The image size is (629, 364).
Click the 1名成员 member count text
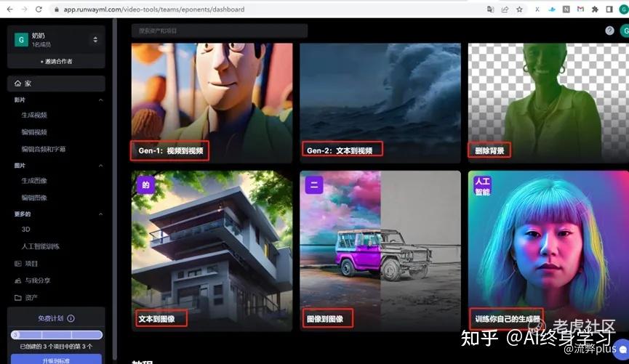[41, 44]
